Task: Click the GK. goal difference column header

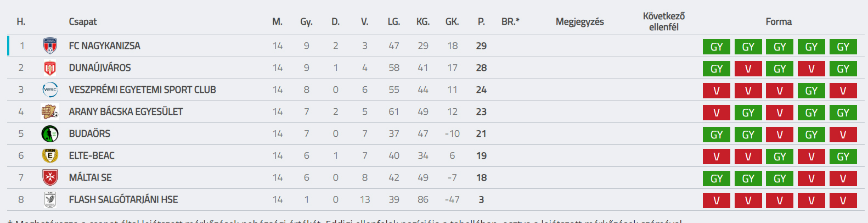Action: click(452, 22)
